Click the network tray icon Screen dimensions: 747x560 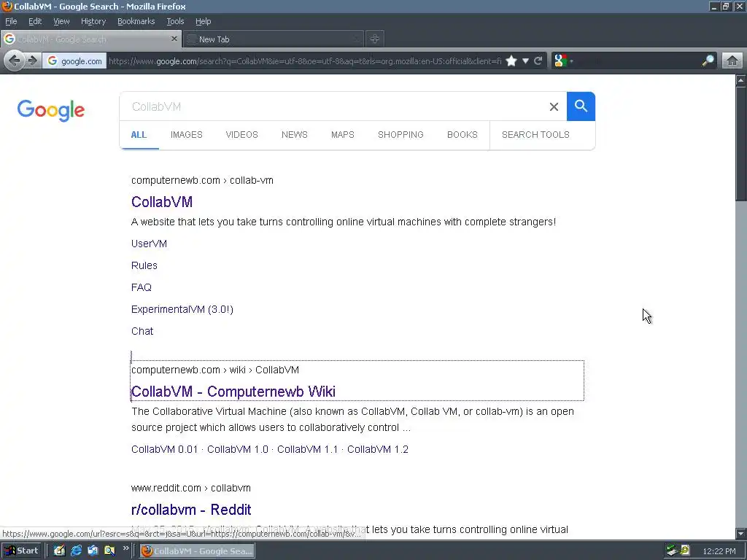(672, 551)
